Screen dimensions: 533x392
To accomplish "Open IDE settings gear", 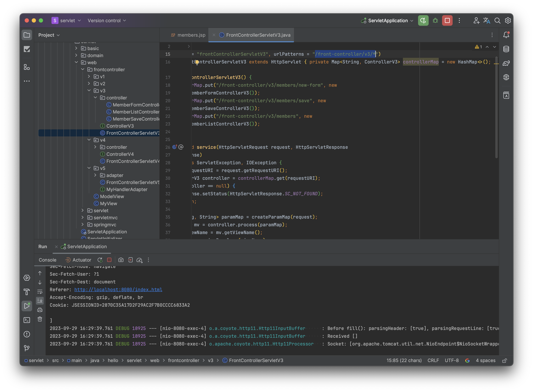I will tap(508, 21).
